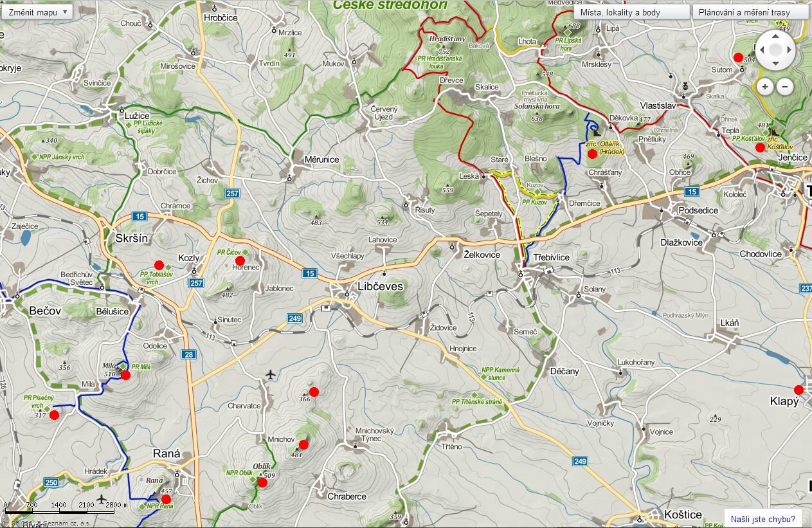Open Plánování a měření trasy menu
Screen dimensions: 812x528
pos(750,12)
